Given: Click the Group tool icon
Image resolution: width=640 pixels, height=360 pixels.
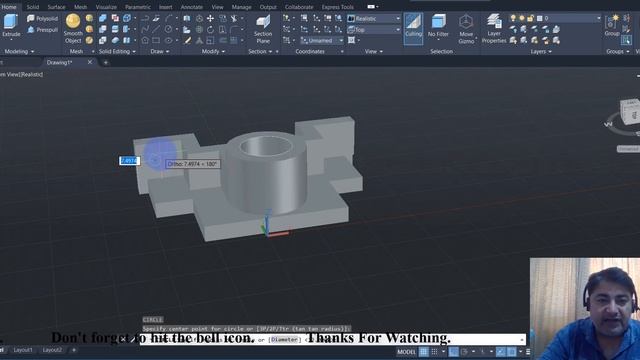Looking at the screenshot, I should click(x=611, y=25).
